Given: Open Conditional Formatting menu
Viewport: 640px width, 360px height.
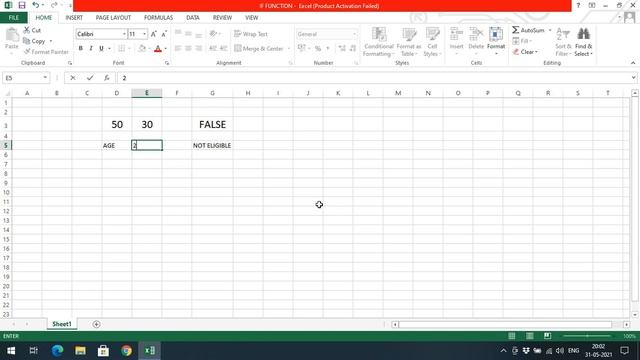Looking at the screenshot, I should pyautogui.click(x=379, y=42).
